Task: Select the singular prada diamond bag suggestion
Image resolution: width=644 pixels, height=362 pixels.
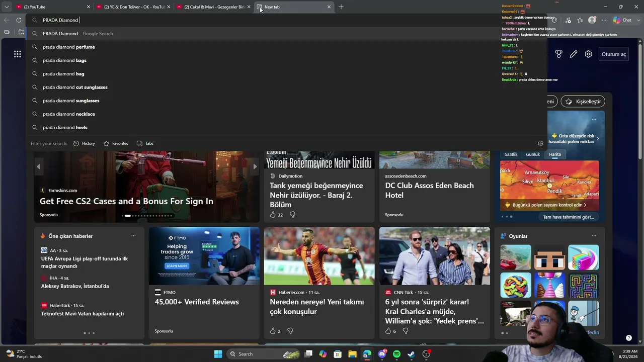Action: pos(286,74)
